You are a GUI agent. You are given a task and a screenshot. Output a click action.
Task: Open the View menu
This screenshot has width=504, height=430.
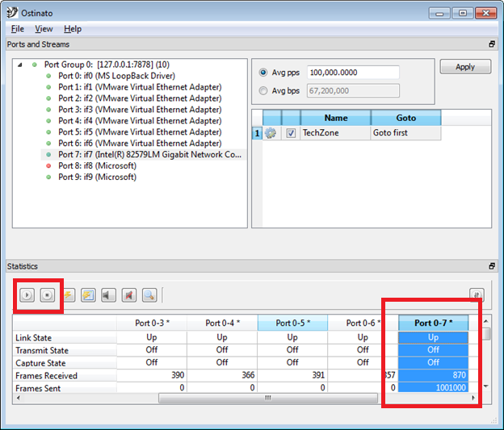point(44,29)
